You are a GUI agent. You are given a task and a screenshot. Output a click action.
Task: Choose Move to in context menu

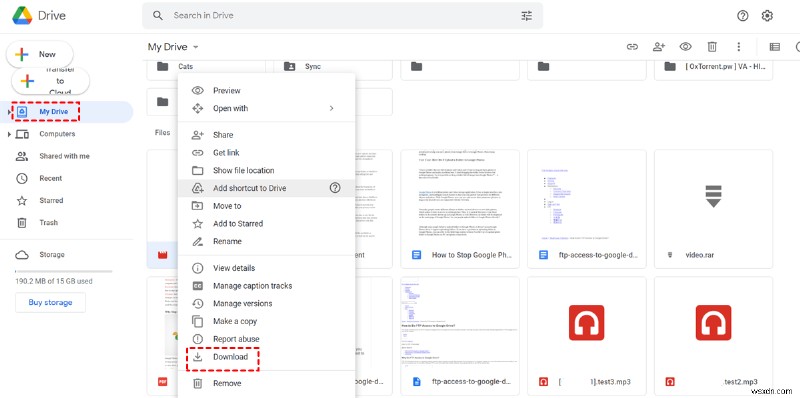pos(266,206)
